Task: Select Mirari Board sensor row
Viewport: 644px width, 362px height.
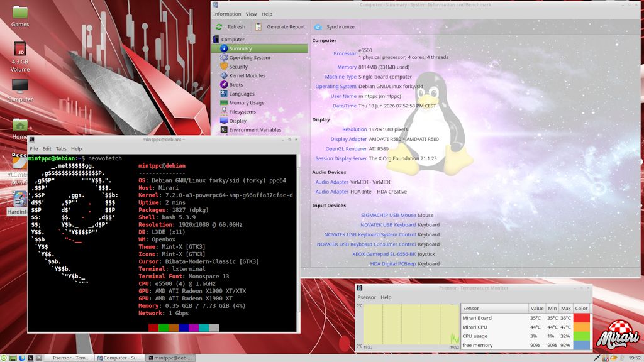Action: tap(525, 317)
